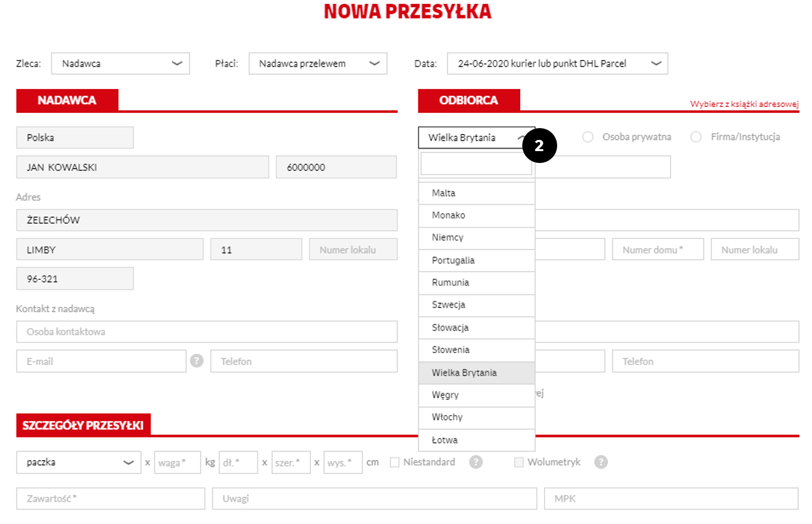Expand the Data dropdown with 24-06-2020
This screenshot has height=524, width=812.
pos(558,63)
